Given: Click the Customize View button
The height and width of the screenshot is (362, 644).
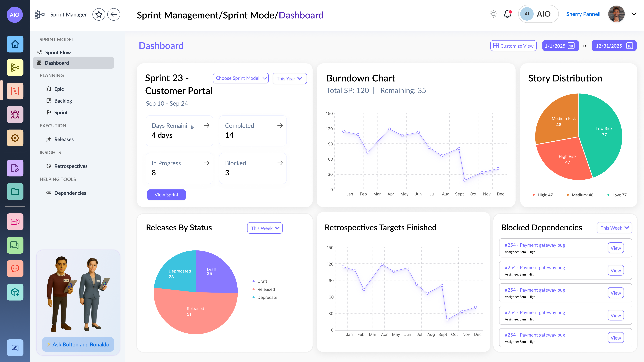Looking at the screenshot, I should pos(513,46).
